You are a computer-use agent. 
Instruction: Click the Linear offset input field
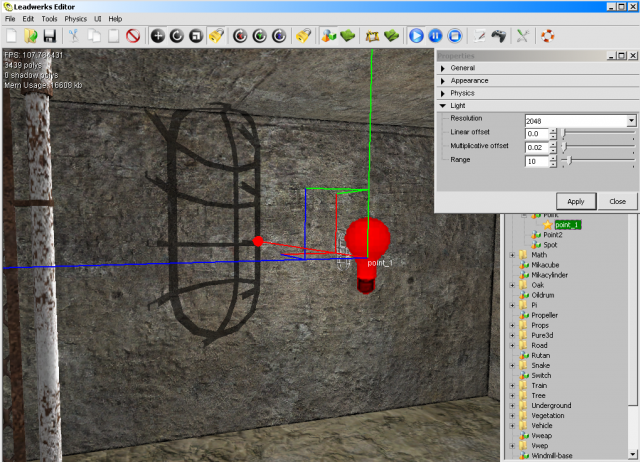click(535, 133)
